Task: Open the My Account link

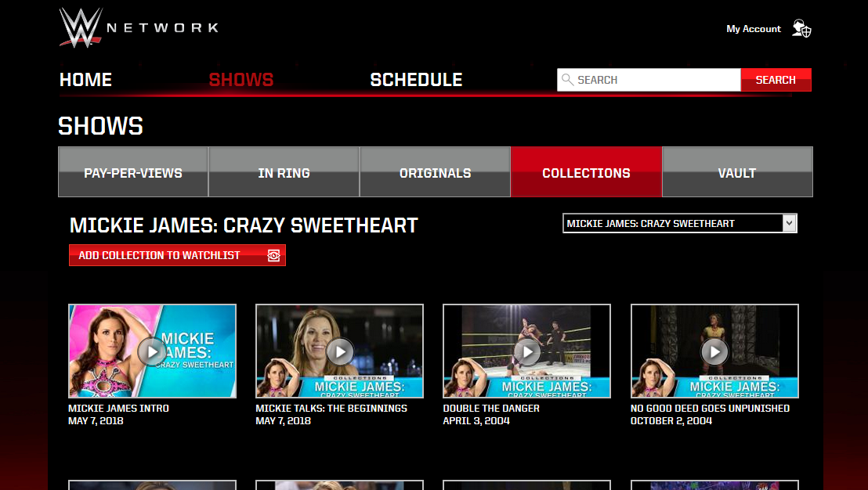Action: coord(754,29)
